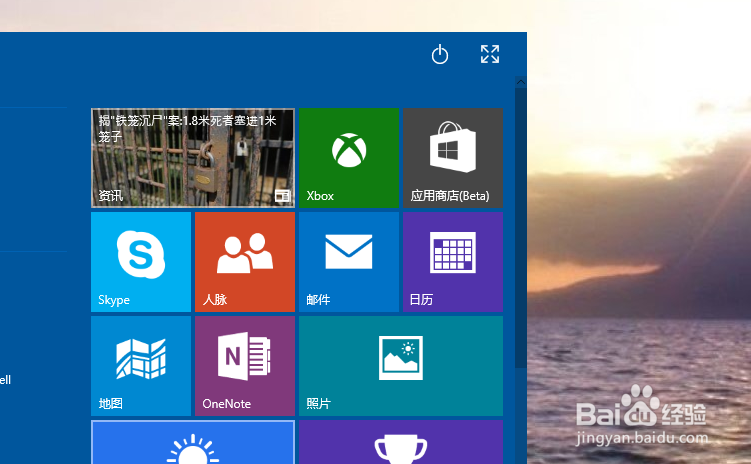The height and width of the screenshot is (464, 751).
Task: Open the power options button
Action: pos(440,54)
